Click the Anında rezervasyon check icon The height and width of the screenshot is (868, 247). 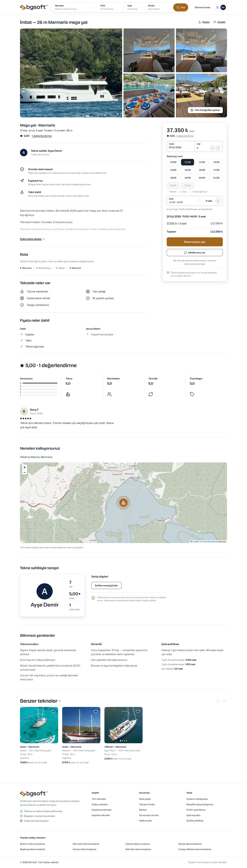coord(22,169)
